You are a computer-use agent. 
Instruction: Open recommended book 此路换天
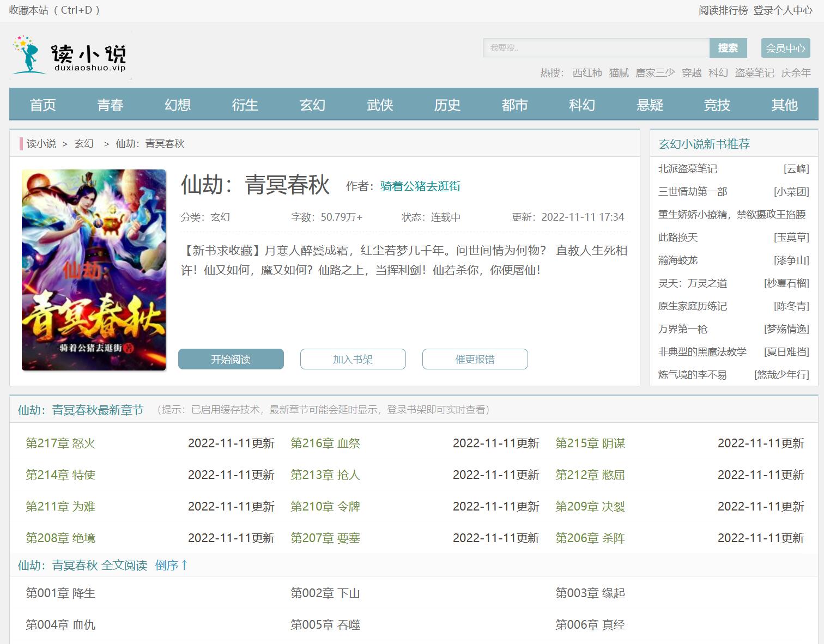(678, 238)
